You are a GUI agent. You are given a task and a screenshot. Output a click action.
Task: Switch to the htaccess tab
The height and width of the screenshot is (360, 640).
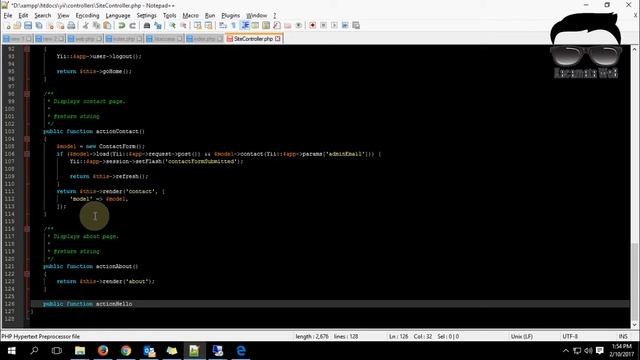(x=164, y=39)
